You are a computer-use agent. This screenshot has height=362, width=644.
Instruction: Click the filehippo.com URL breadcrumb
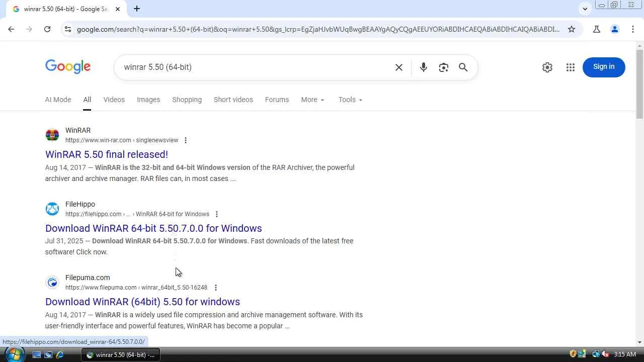(x=137, y=214)
